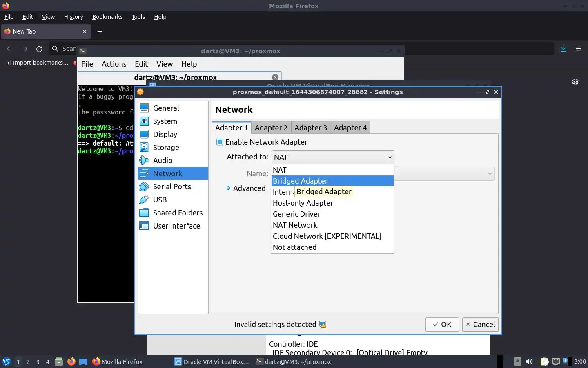Select the Network category icon in sidebar

click(x=144, y=173)
